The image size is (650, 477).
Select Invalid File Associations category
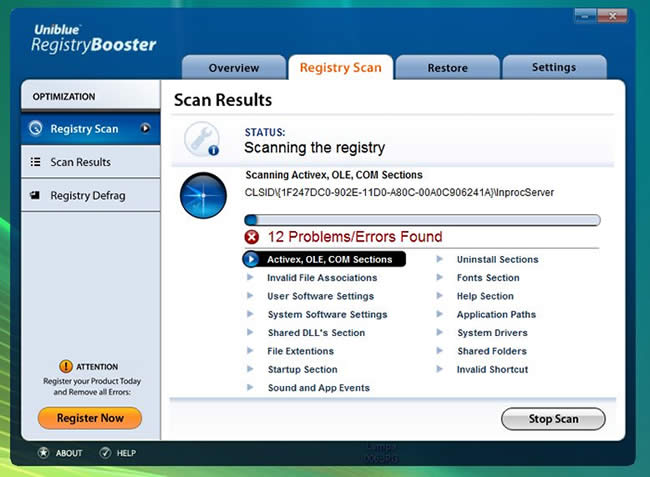click(322, 278)
